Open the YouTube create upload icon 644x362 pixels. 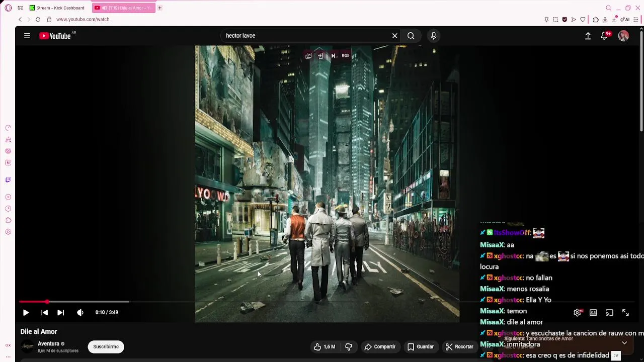pyautogui.click(x=588, y=36)
